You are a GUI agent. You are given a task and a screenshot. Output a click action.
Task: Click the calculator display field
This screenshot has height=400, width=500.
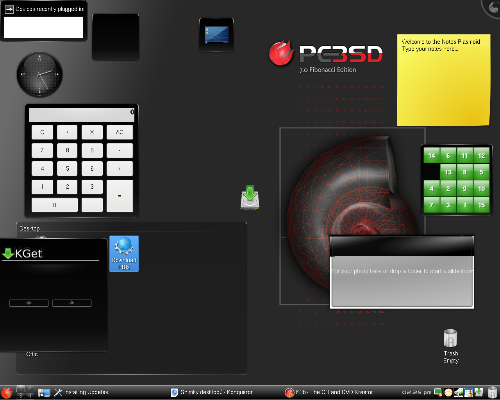point(82,115)
